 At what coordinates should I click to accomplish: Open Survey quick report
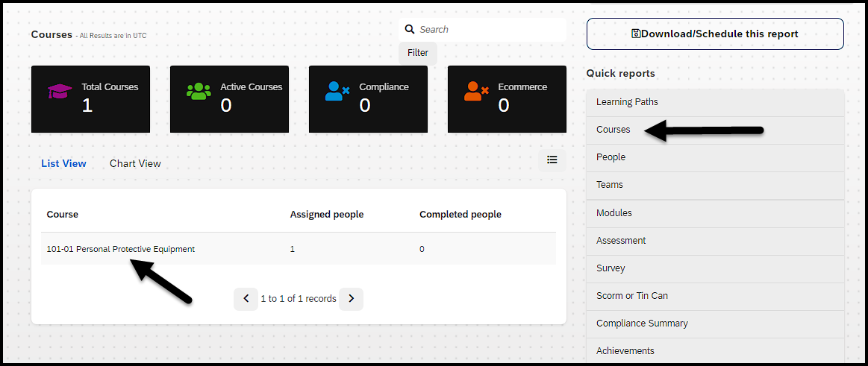pos(715,268)
